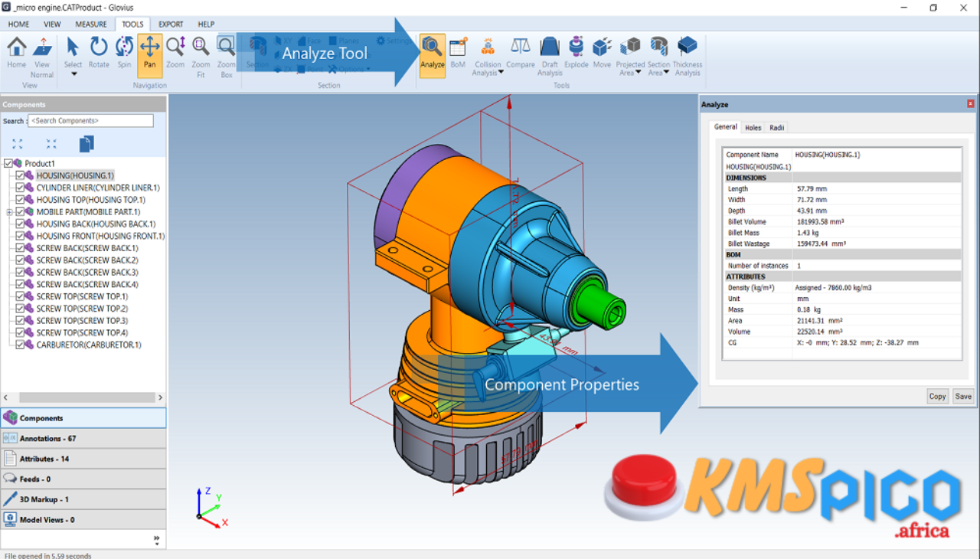The image size is (980, 559).
Task: Uncheck CYLINDER LINER(CYLINDER LINER.1) checkbox
Action: [x=20, y=188]
